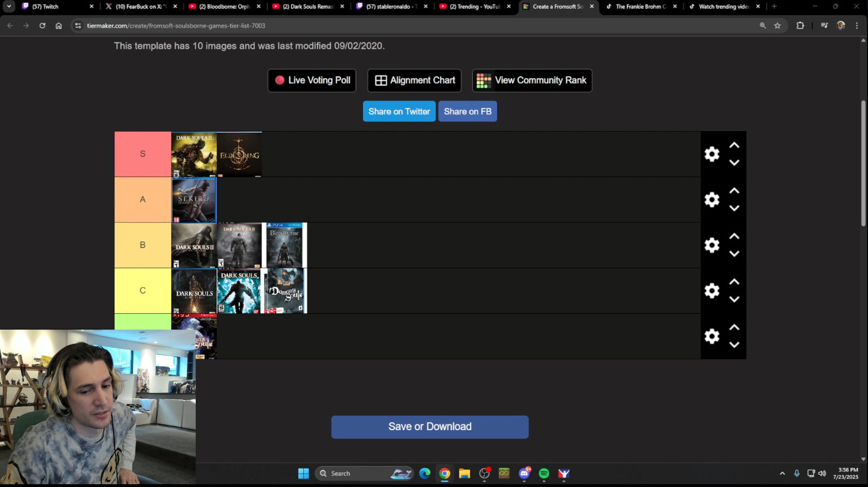Reload the tiermaker page
Image resolution: width=868 pixels, height=487 pixels.
(42, 26)
